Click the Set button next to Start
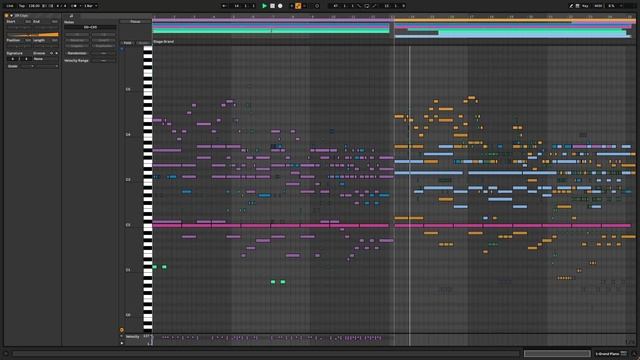The image size is (640, 360). (x=28, y=21)
